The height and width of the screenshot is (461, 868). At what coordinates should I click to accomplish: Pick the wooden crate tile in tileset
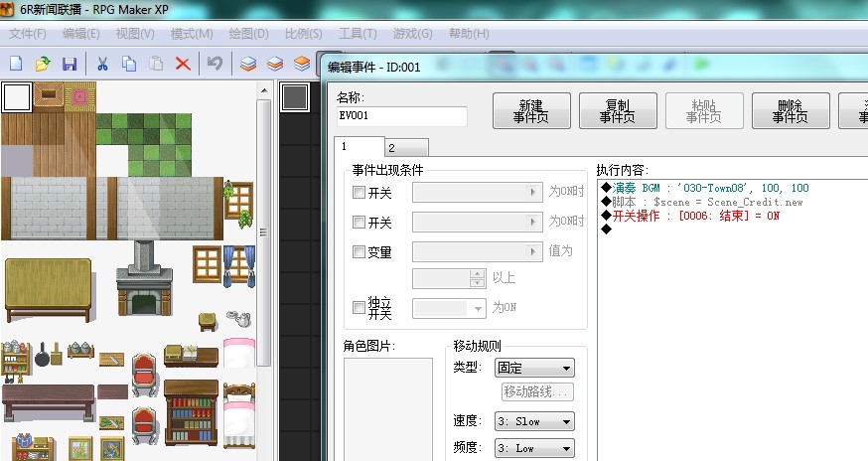pos(48,97)
